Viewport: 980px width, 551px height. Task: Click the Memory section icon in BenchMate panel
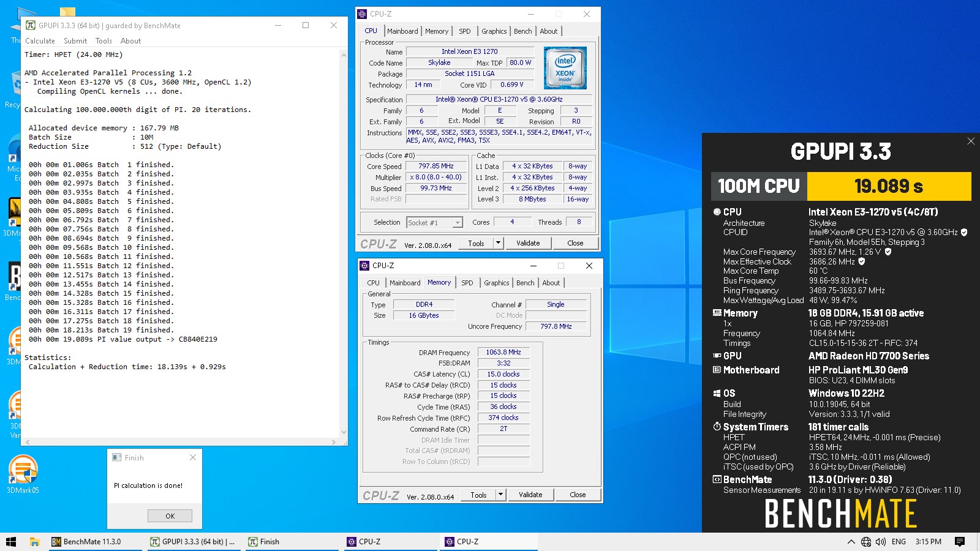(x=717, y=313)
